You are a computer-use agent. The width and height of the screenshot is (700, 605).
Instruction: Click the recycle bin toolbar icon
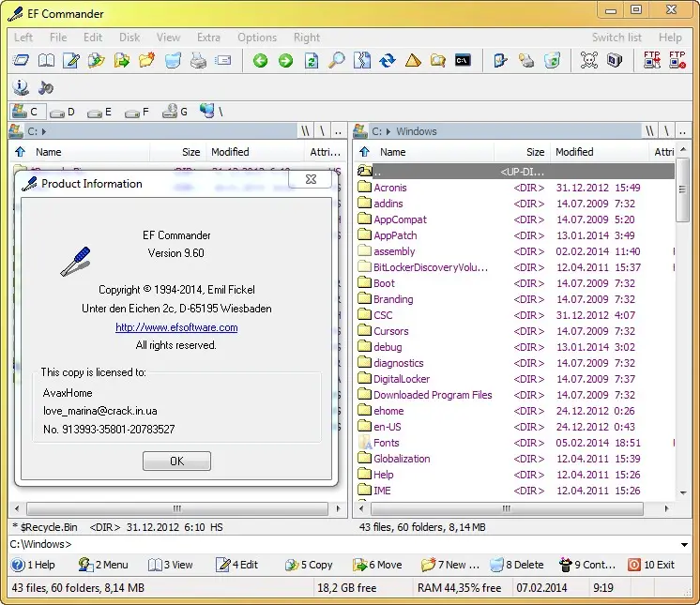552,60
